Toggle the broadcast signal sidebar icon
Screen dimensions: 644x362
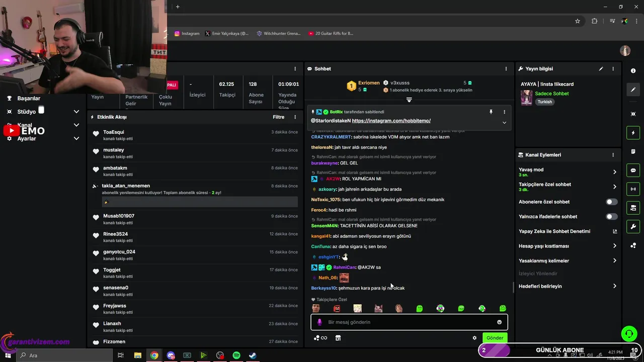click(x=633, y=189)
